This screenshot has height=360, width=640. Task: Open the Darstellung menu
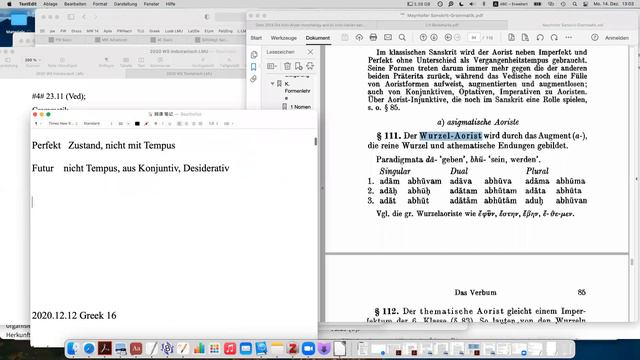125,4
